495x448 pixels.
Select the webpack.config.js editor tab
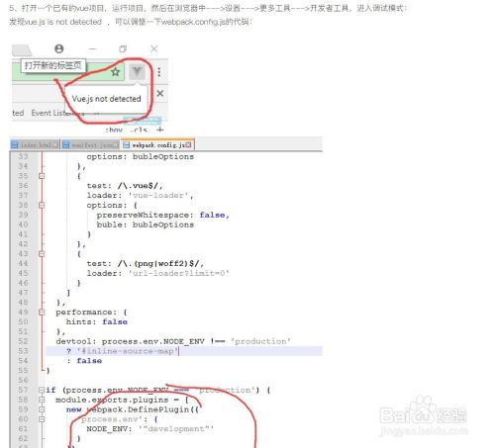pos(158,144)
